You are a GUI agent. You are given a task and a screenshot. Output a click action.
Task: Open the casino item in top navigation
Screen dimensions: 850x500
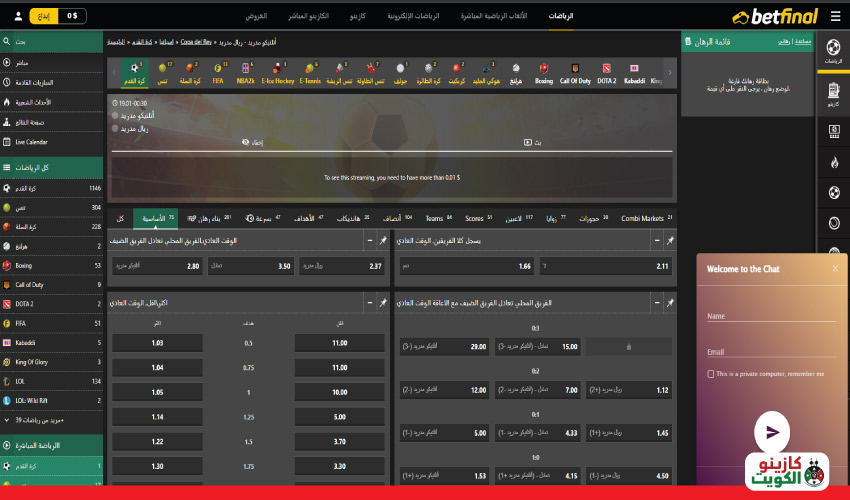[358, 16]
